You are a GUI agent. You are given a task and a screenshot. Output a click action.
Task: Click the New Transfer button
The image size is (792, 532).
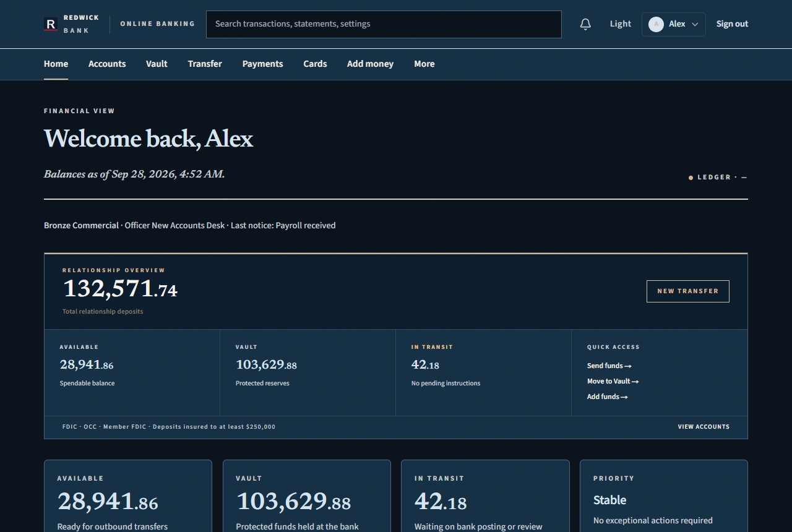688,291
